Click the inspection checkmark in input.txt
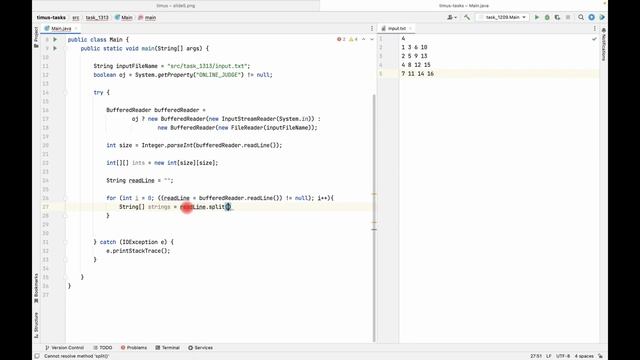640x360 pixels. click(x=594, y=39)
